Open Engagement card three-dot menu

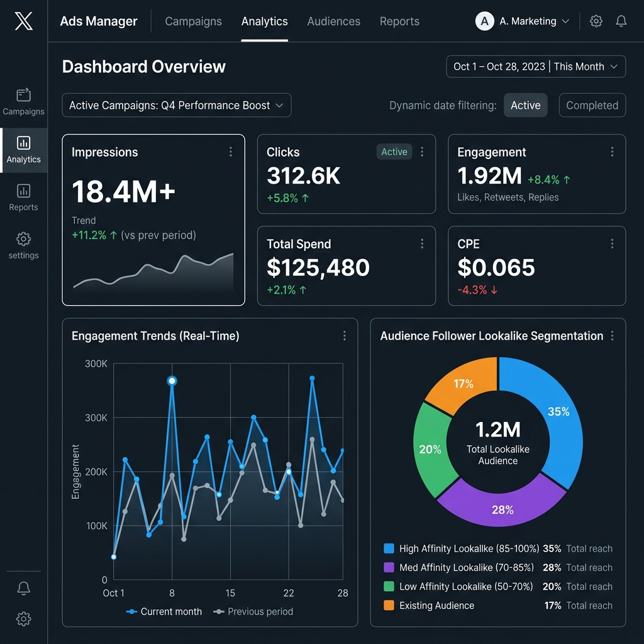[x=612, y=152]
